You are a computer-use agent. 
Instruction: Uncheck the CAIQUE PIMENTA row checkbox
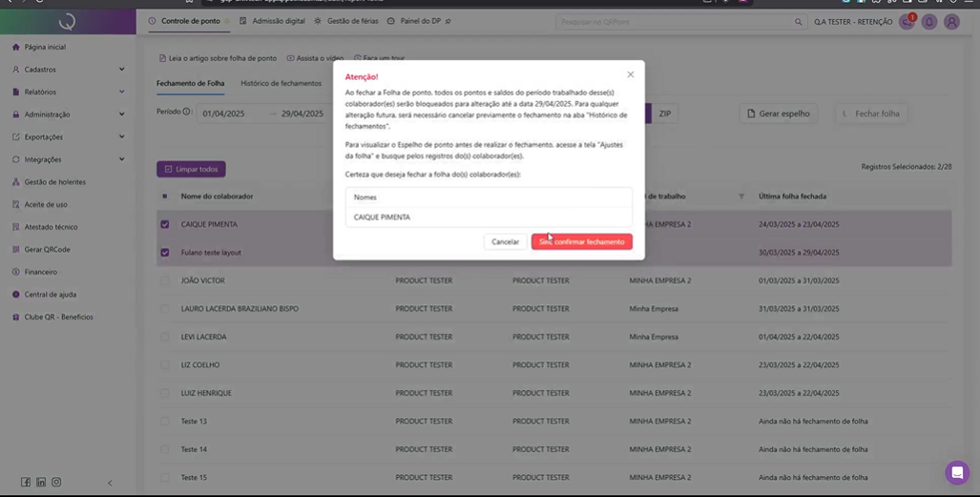coord(165,225)
